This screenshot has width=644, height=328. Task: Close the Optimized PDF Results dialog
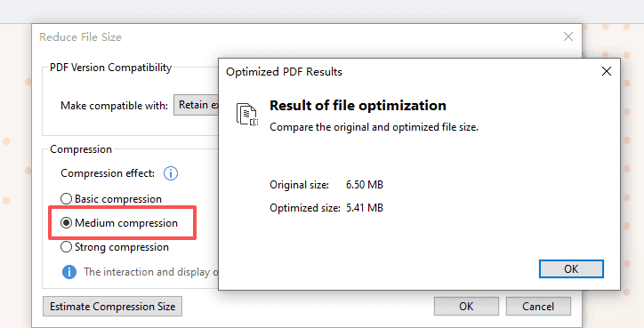click(607, 71)
